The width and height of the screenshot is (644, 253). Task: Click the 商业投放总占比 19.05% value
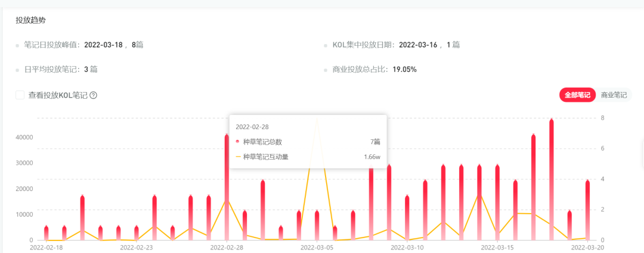404,70
